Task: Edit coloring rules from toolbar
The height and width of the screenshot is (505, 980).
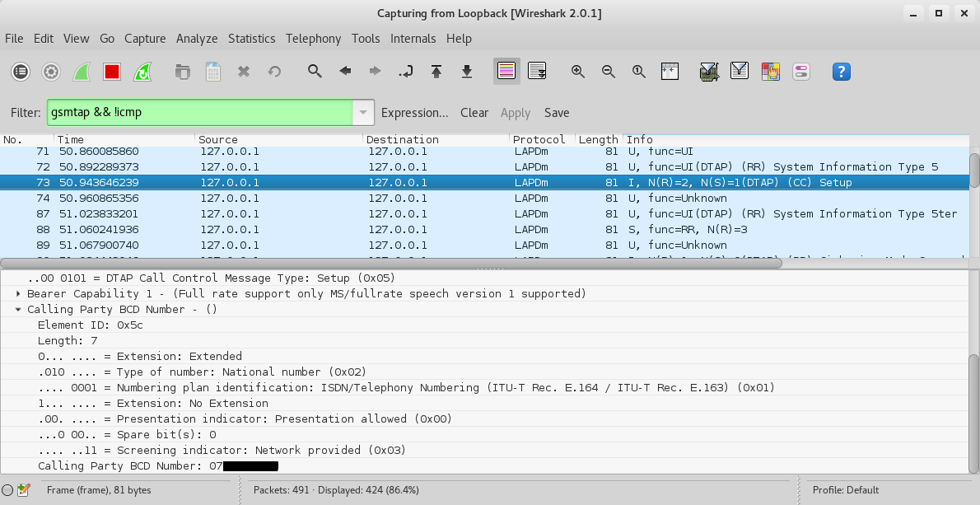Action: click(770, 71)
